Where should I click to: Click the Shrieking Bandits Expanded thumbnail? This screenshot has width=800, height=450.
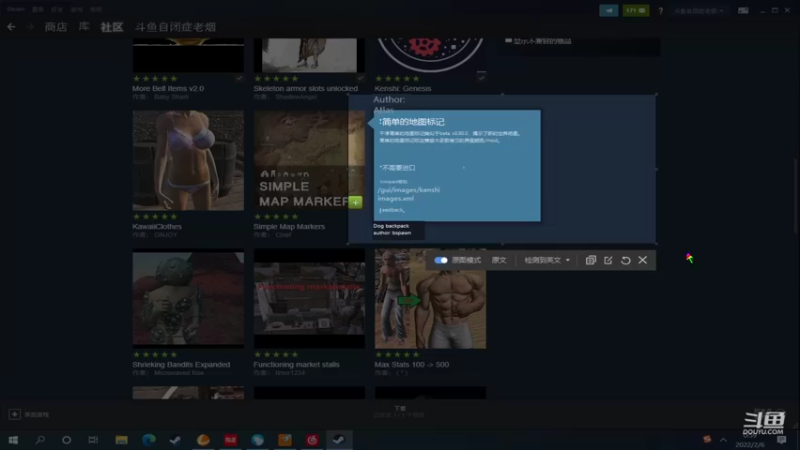(188, 298)
